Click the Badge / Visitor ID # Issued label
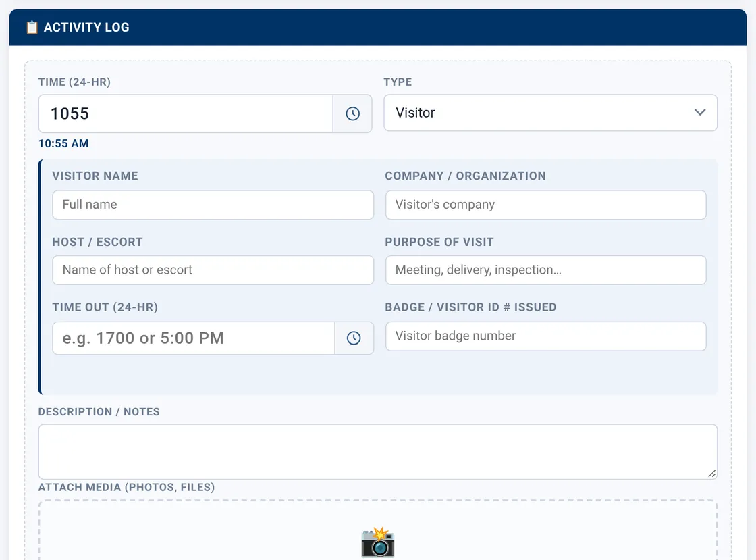This screenshot has width=756, height=560. [x=470, y=307]
